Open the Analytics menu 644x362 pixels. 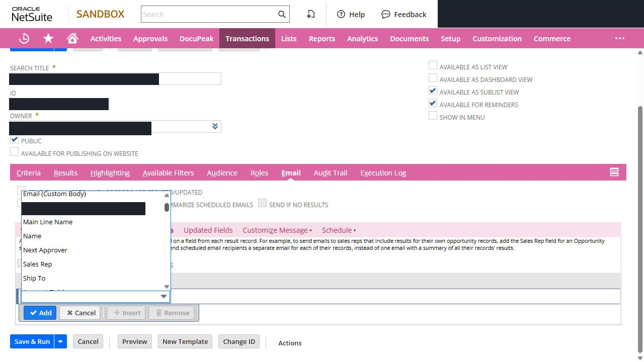pyautogui.click(x=362, y=38)
